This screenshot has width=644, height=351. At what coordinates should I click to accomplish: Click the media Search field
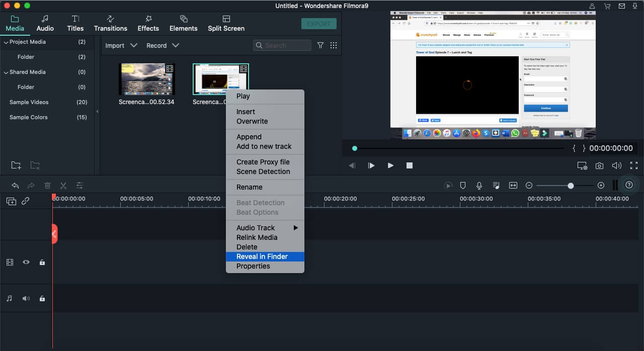282,45
